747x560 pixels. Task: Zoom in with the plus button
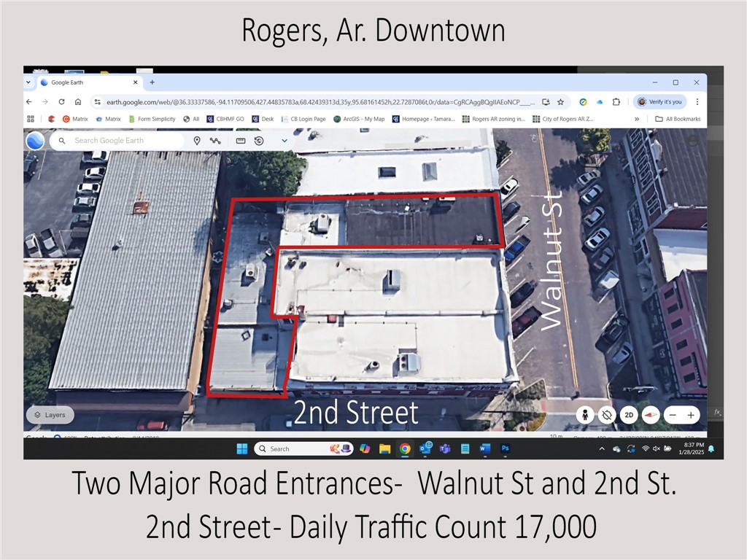point(691,415)
